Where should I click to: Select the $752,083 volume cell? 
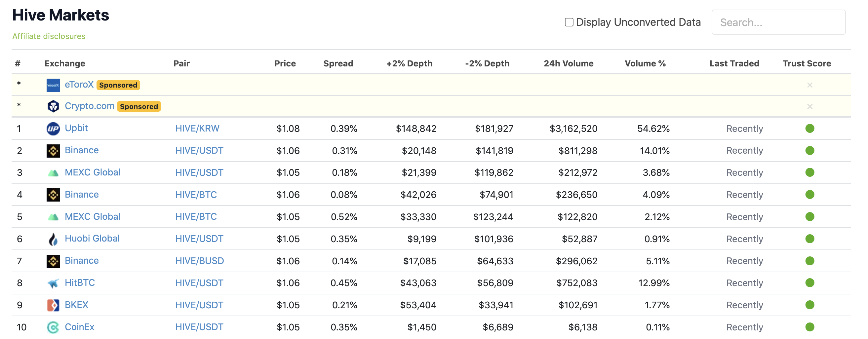pyautogui.click(x=576, y=283)
